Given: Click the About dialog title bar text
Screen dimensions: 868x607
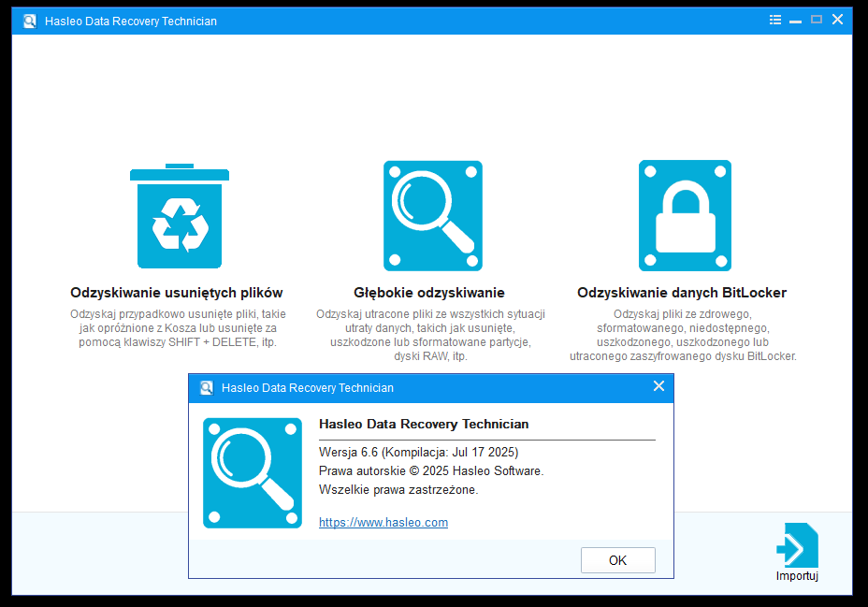Looking at the screenshot, I should (x=307, y=388).
